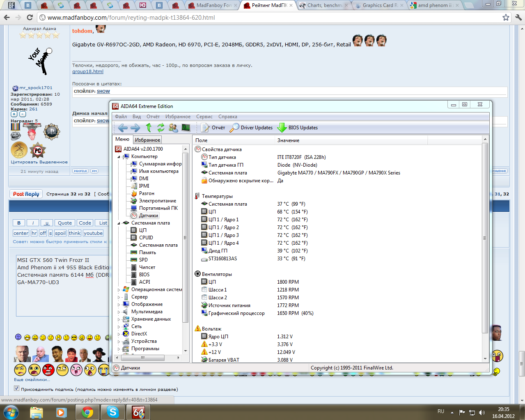
Task: Click the browser reload icon
Action: tap(30, 18)
